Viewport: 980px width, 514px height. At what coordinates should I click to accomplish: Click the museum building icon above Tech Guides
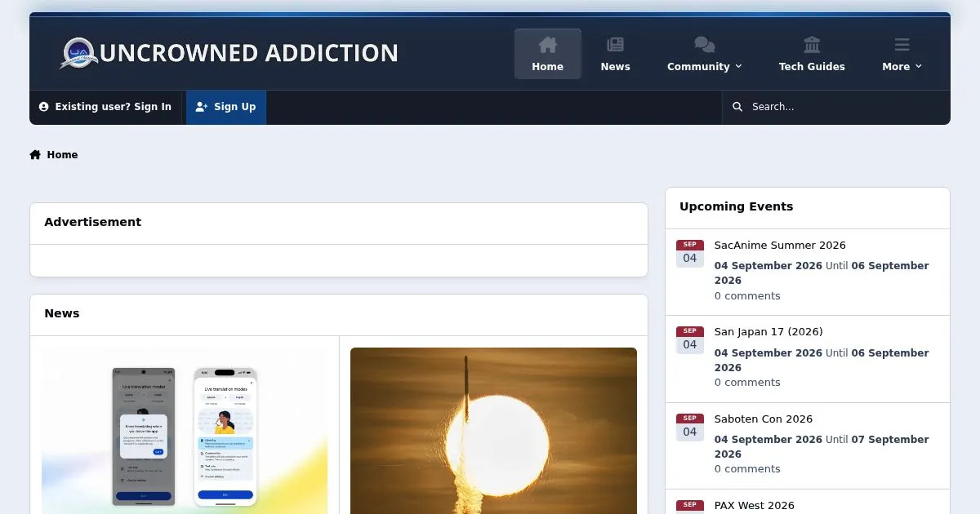click(812, 45)
